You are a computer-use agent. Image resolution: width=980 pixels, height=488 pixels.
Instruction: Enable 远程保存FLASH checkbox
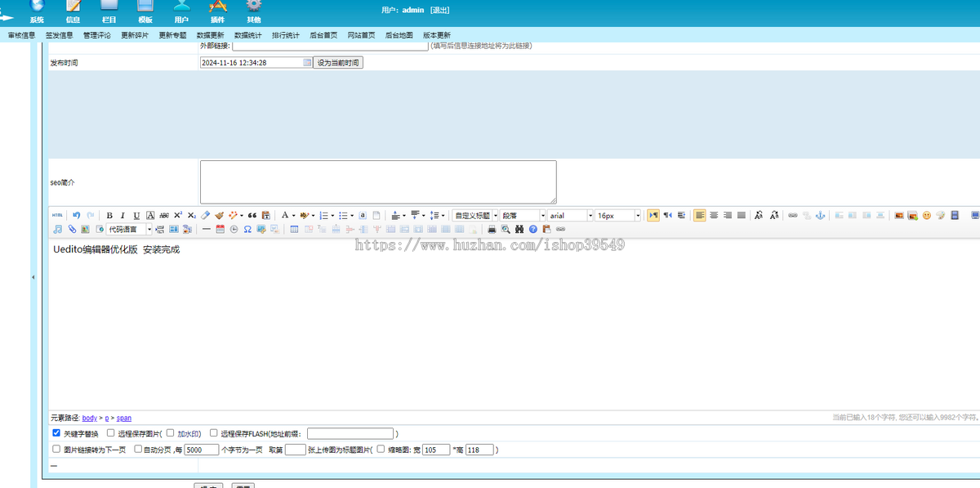[214, 433]
